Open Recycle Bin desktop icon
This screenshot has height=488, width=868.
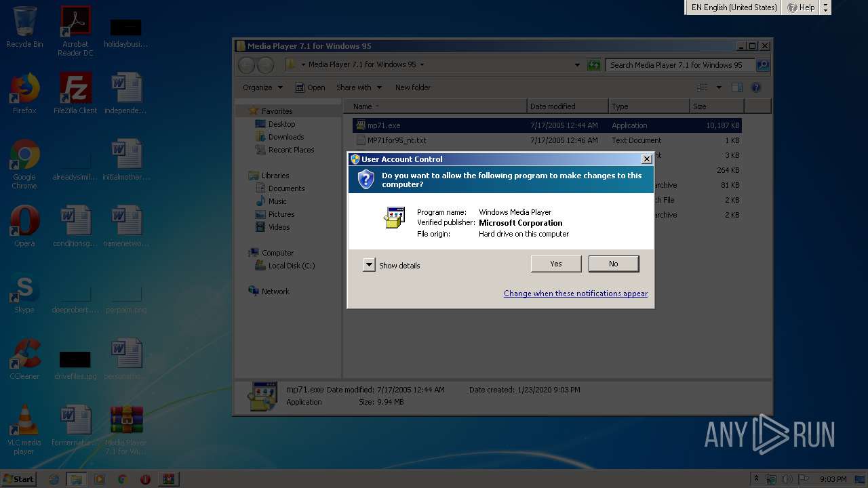(24, 27)
